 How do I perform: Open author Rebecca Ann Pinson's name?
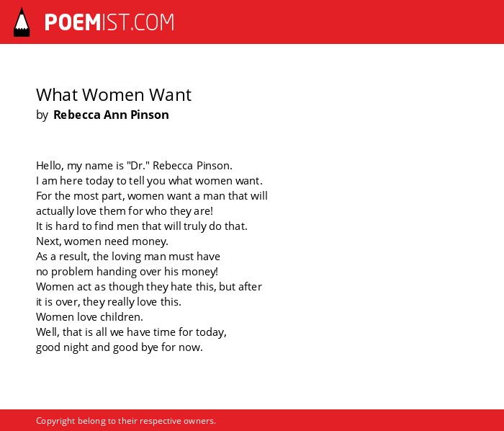point(111,115)
